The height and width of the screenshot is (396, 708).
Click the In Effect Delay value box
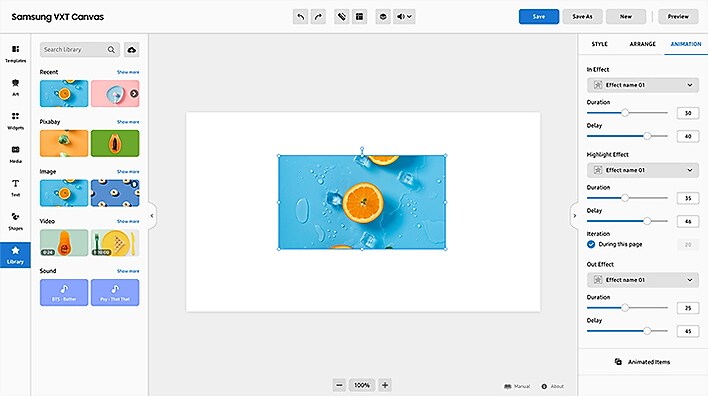(x=688, y=136)
